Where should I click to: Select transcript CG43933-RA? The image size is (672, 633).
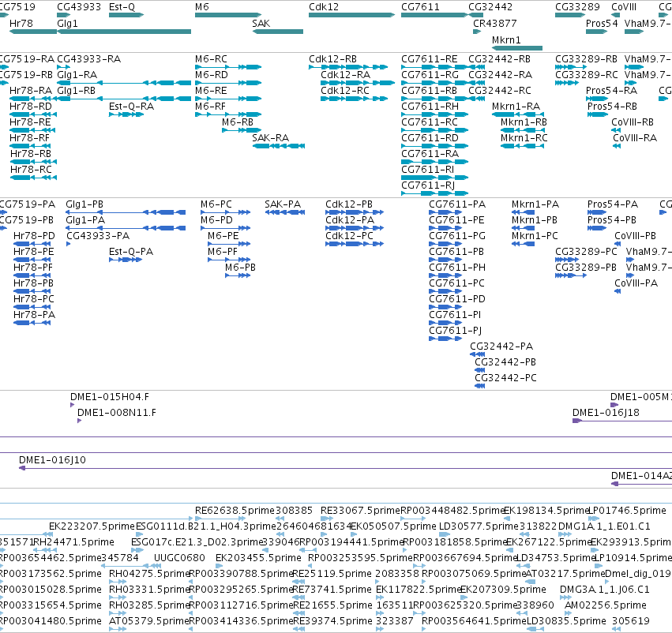click(88, 58)
